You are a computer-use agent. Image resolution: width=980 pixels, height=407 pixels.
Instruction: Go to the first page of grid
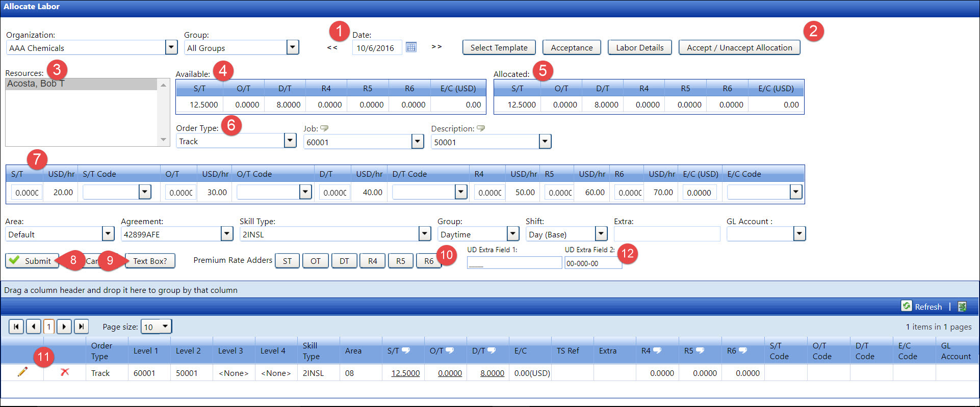16,327
